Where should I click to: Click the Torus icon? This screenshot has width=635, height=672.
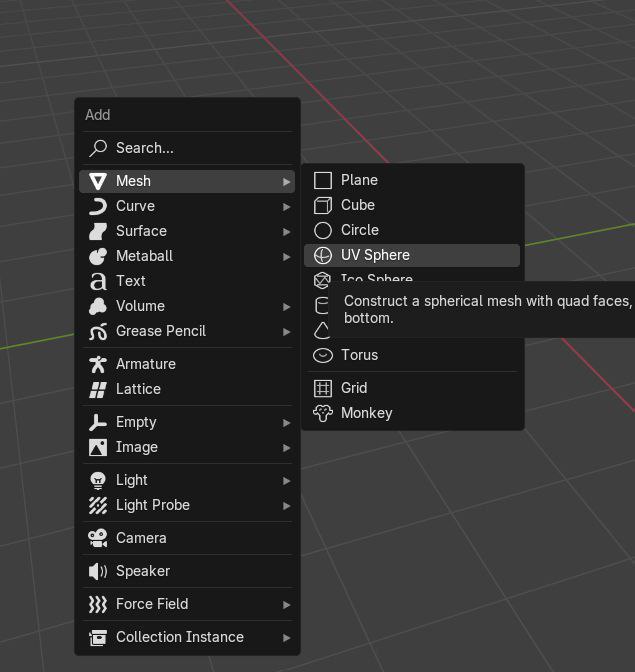[323, 355]
